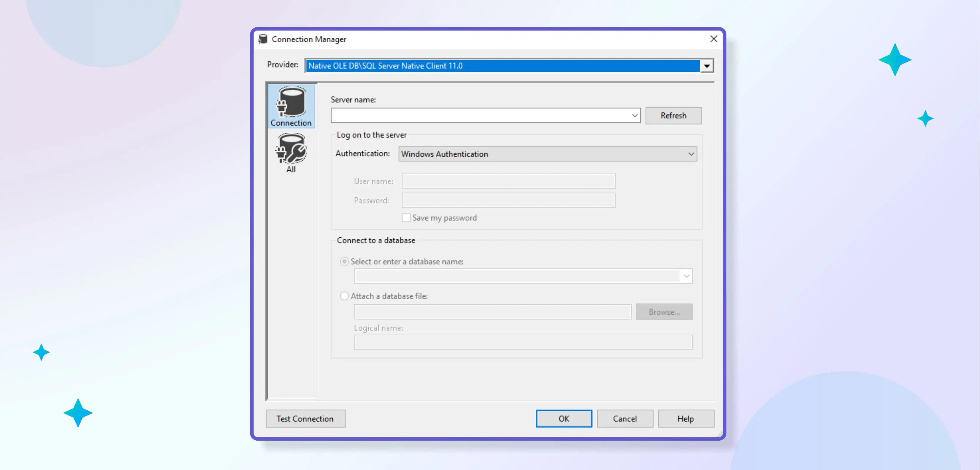This screenshot has height=470, width=980.
Task: Click the Connection Manager title bar icon
Action: (x=262, y=39)
